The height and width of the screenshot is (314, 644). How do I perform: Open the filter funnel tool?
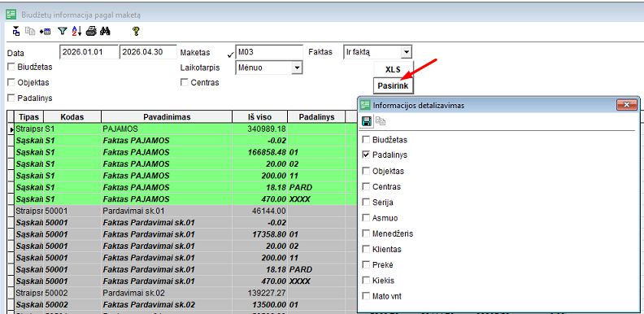[x=62, y=31]
